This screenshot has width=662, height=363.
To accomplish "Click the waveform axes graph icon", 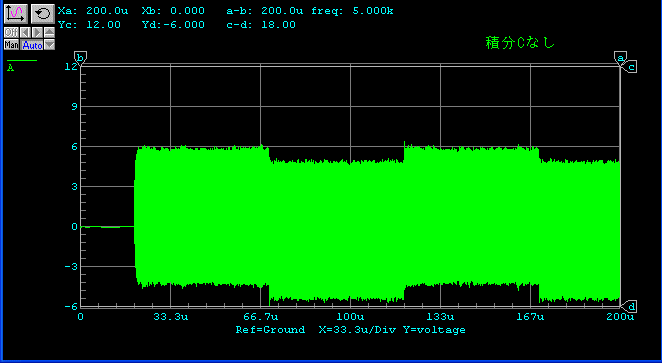I will coord(16,14).
